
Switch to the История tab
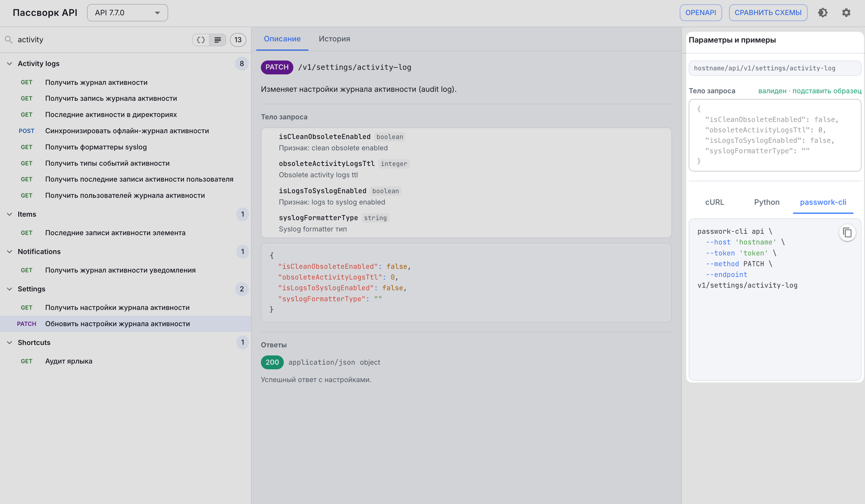(x=334, y=39)
